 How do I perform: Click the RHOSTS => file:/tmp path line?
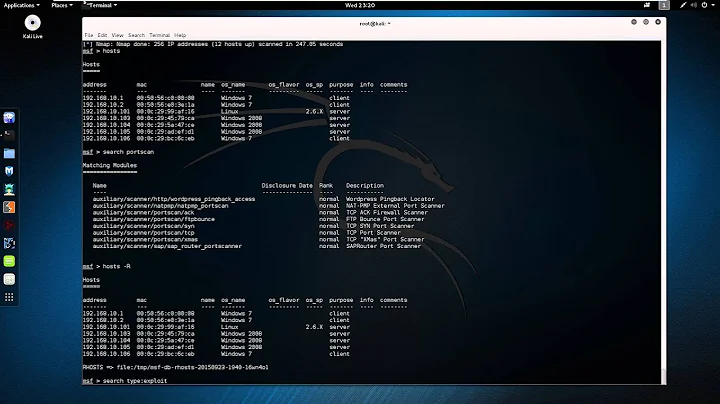point(175,367)
